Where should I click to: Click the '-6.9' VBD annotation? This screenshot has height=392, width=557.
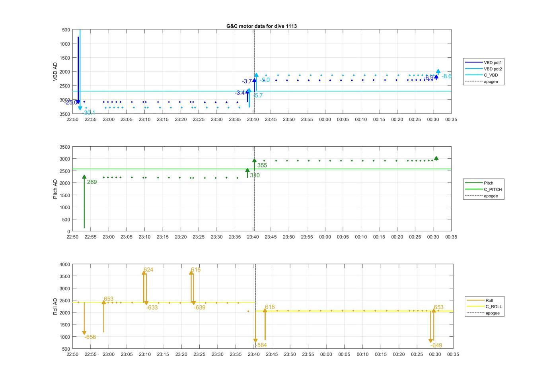[428, 78]
